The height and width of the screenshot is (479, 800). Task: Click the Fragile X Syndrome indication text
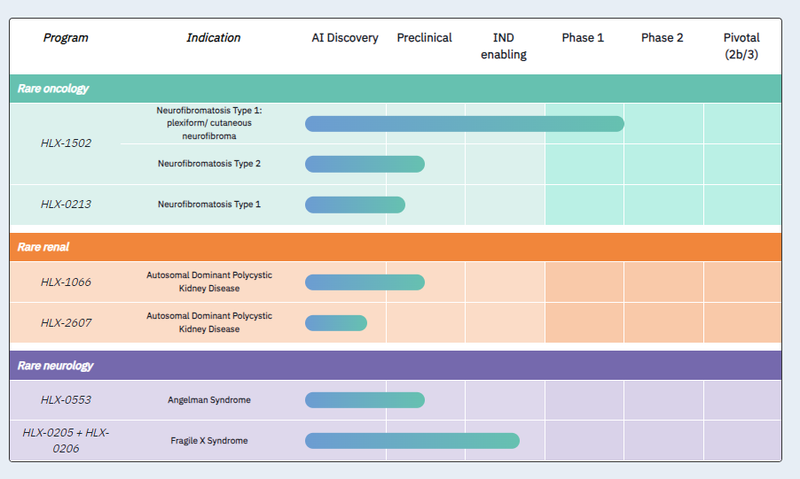click(208, 440)
